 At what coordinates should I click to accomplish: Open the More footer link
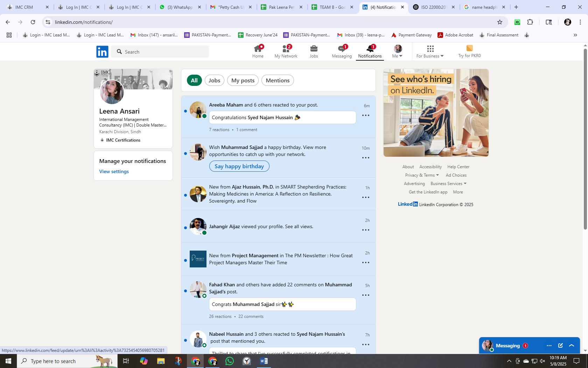(x=458, y=192)
